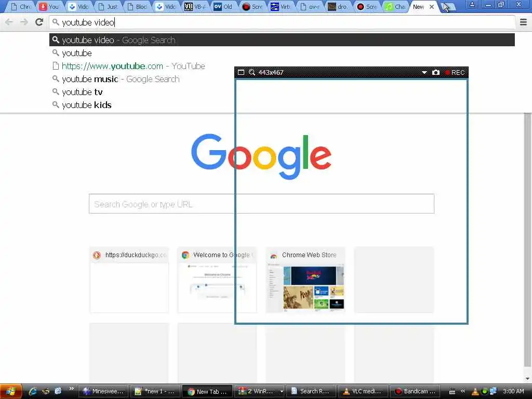Switch to the 'Virt' tab
Image resolution: width=532 pixels, height=399 pixels.
point(282,7)
